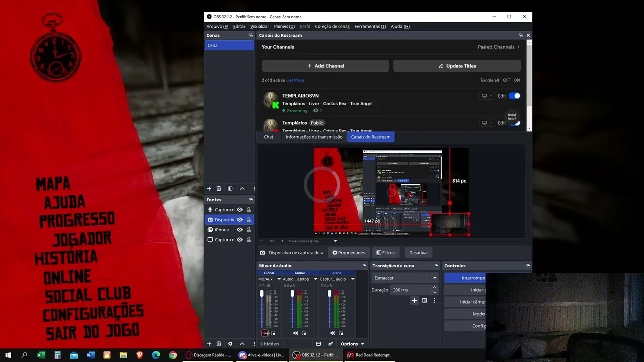The image size is (644, 362).
Task: Mute the Captur... áudio channel speaker icon
Action: [x=333, y=333]
